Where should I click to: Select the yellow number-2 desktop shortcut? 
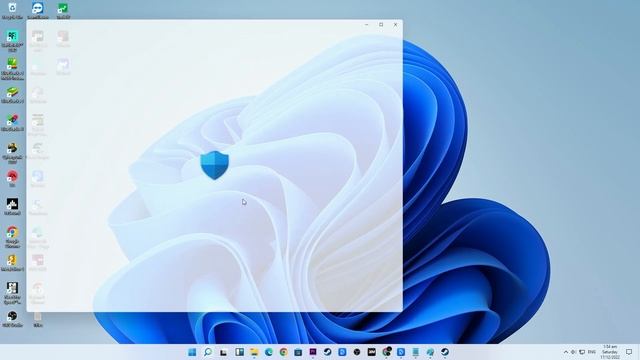coord(12,263)
